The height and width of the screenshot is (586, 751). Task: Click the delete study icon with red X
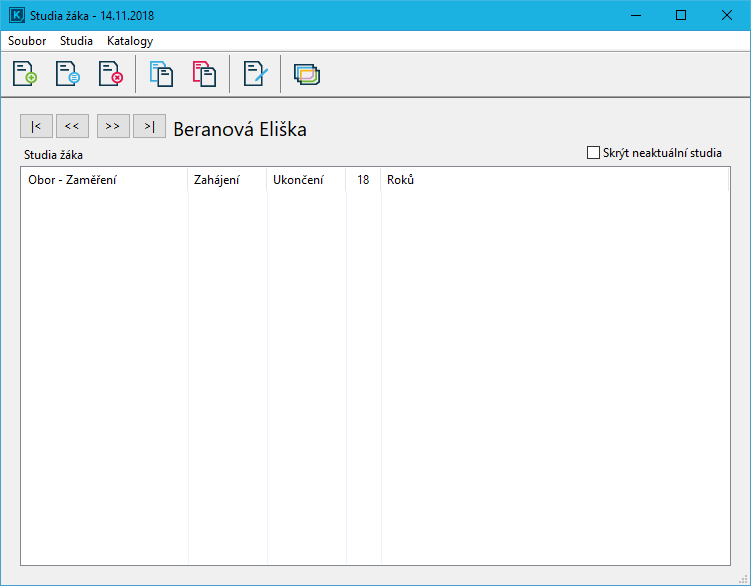coord(110,74)
